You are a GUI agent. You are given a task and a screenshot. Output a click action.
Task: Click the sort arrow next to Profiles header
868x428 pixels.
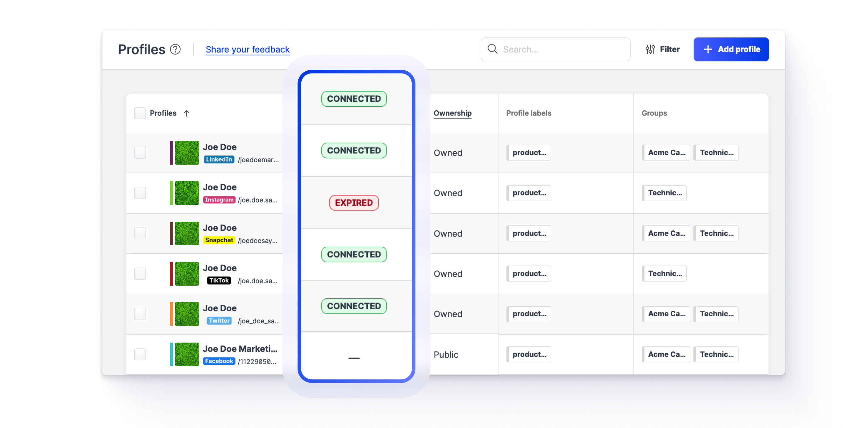pyautogui.click(x=187, y=113)
